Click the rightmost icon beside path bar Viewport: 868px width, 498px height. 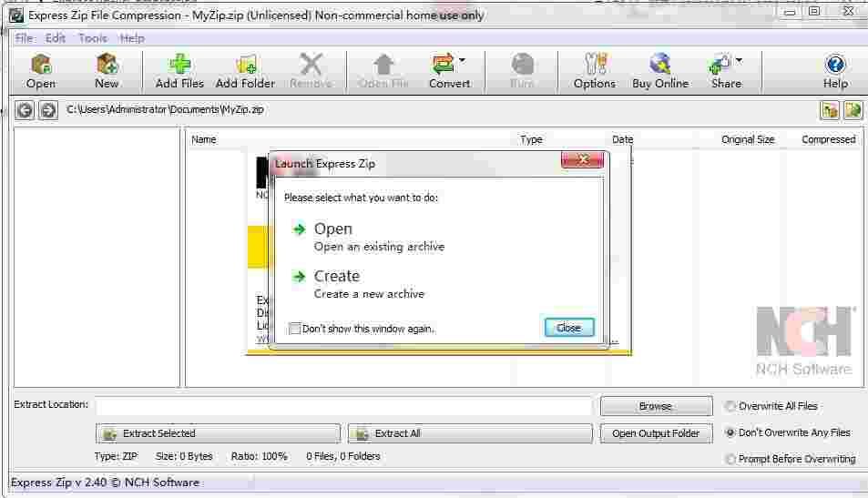853,110
